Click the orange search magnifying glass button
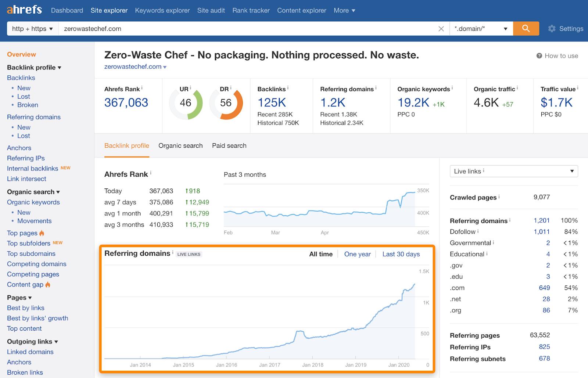 tap(526, 28)
